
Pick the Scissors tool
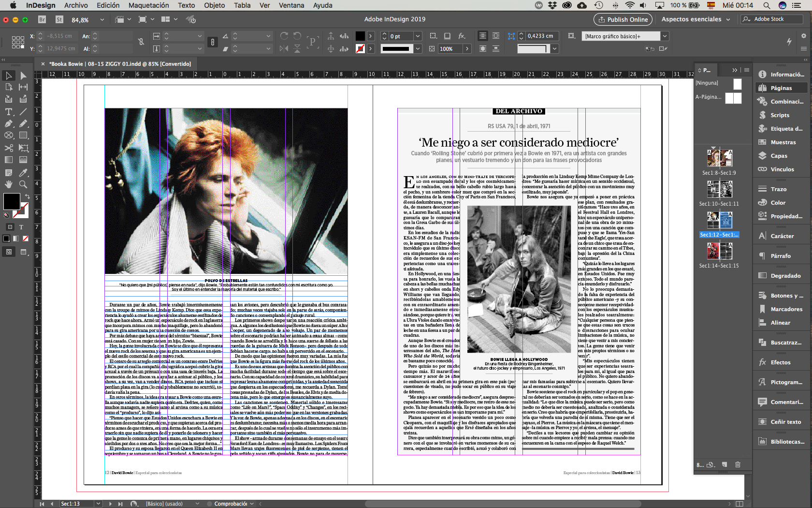(x=9, y=148)
